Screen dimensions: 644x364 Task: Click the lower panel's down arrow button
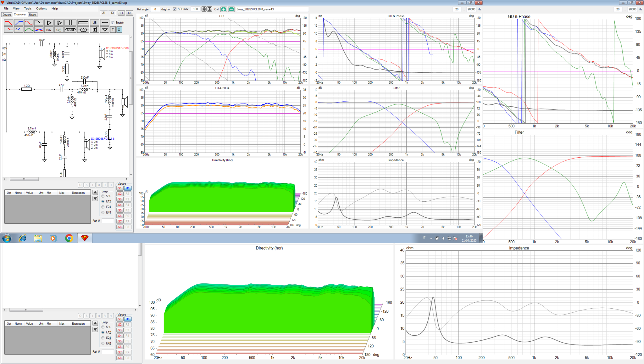(x=95, y=330)
